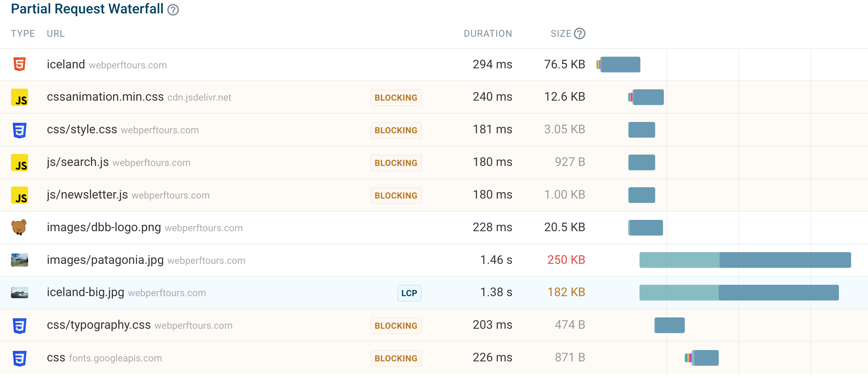Click the bear logo thumbnail for dbb-logo.png
This screenshot has width=868, height=382.
[x=19, y=227]
